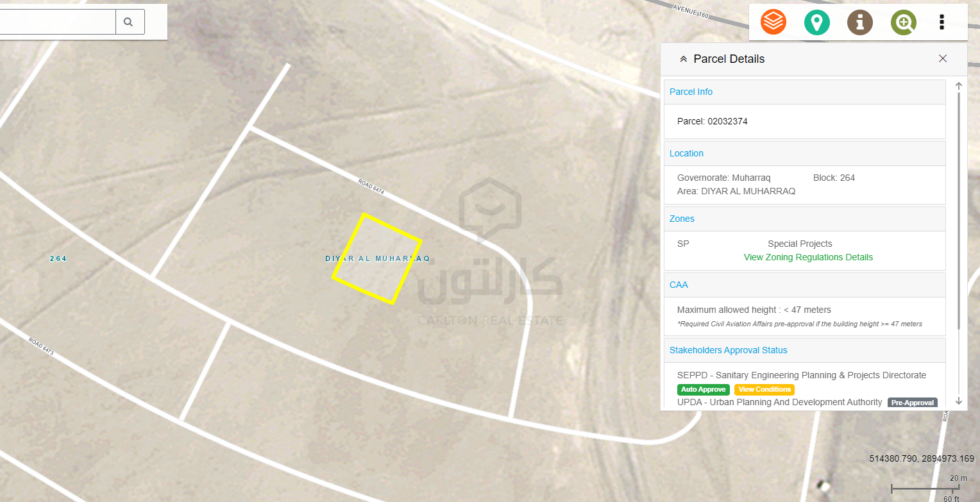Click the panel scrollbar down arrow

tap(959, 401)
